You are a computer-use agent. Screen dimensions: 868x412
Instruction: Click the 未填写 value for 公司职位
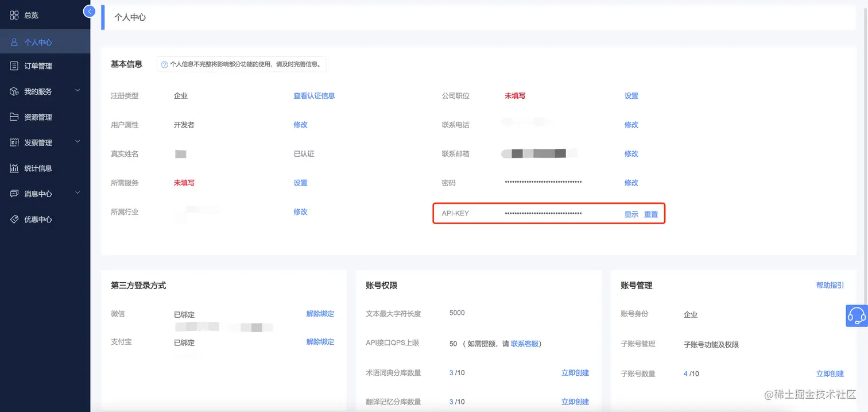(x=515, y=96)
